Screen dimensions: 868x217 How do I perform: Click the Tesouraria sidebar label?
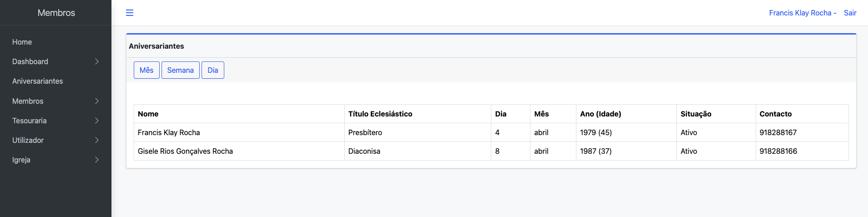pyautogui.click(x=30, y=121)
